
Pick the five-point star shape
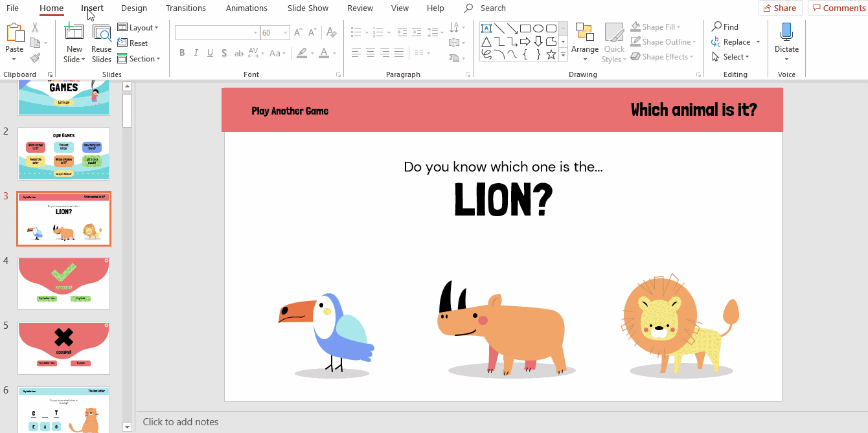point(551,54)
